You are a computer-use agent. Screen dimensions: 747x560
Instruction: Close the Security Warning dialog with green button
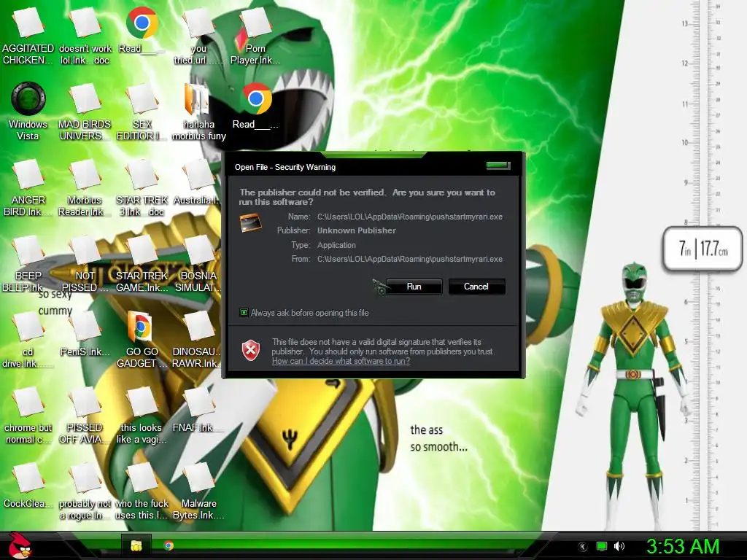coord(498,166)
